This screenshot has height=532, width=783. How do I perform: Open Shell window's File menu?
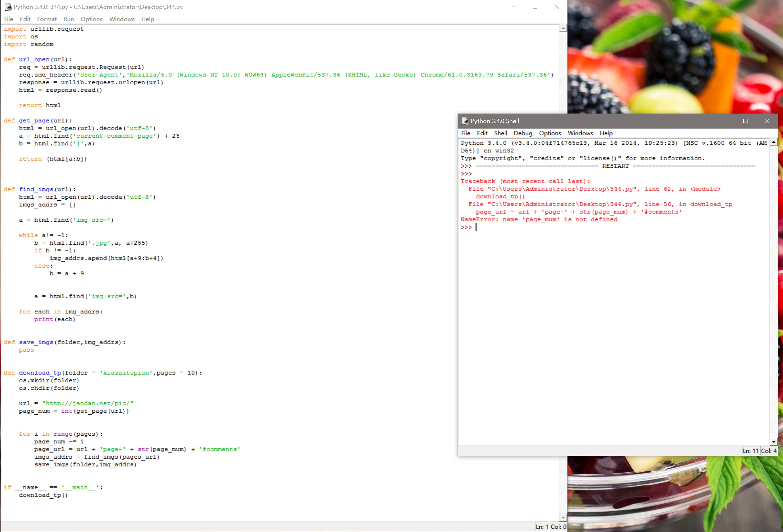click(465, 133)
